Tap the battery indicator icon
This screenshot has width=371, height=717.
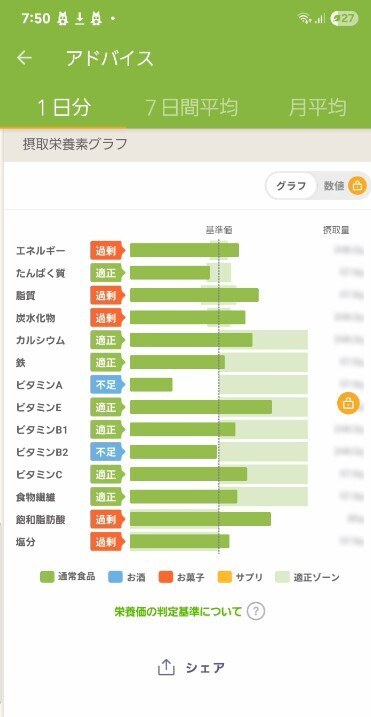point(344,18)
